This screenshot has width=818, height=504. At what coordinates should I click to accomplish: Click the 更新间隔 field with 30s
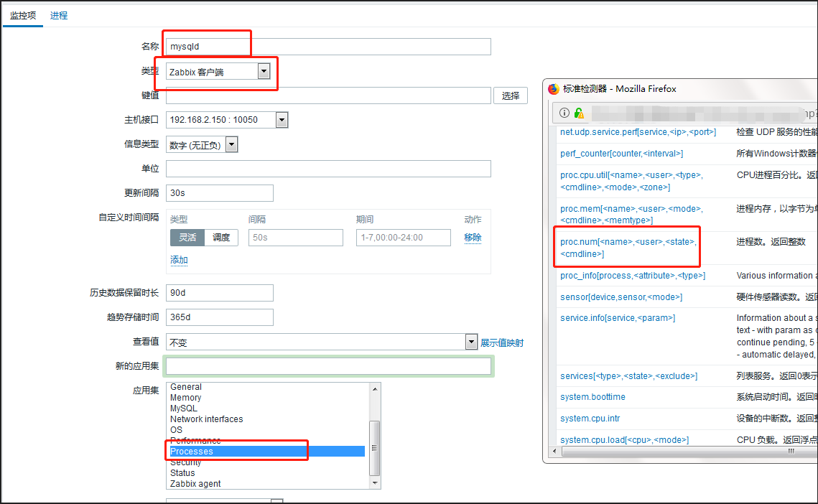click(219, 193)
